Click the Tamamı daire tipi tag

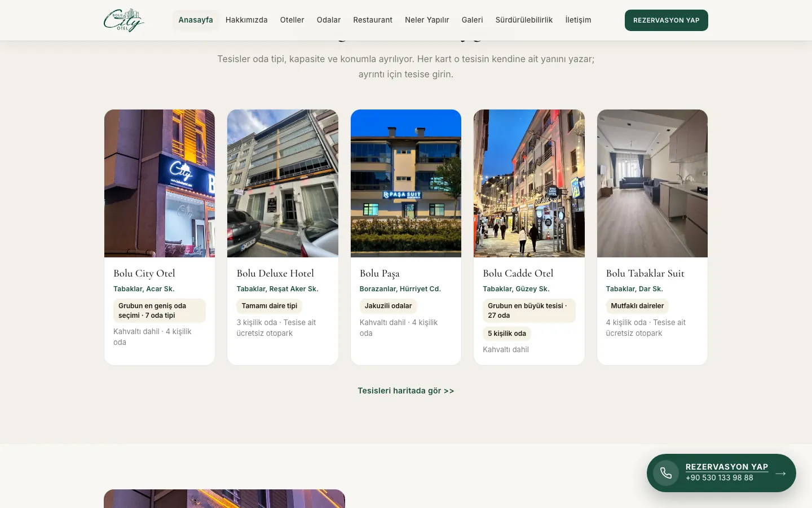(x=270, y=306)
